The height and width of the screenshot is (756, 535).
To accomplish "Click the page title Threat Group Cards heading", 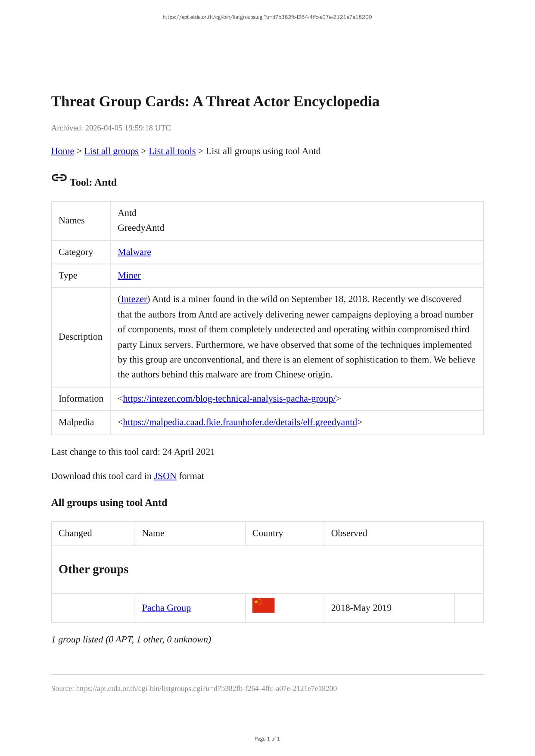I will 215,102.
